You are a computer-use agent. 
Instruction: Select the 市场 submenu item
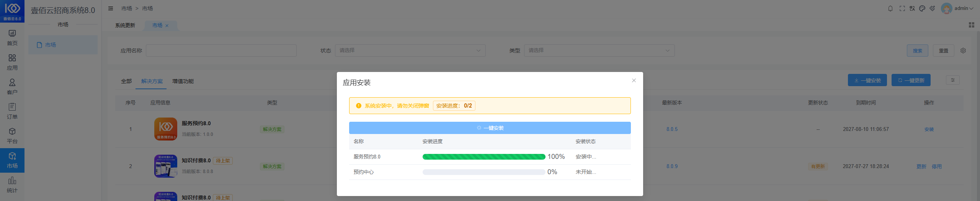63,45
